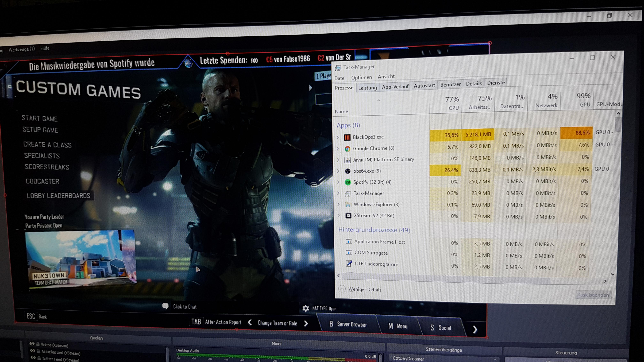Expand the BlackOps3.exe process group
644x362 pixels.
pyautogui.click(x=338, y=137)
